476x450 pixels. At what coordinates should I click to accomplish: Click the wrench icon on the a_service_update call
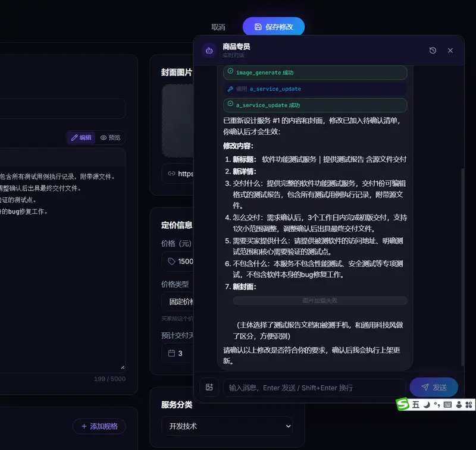230,89
